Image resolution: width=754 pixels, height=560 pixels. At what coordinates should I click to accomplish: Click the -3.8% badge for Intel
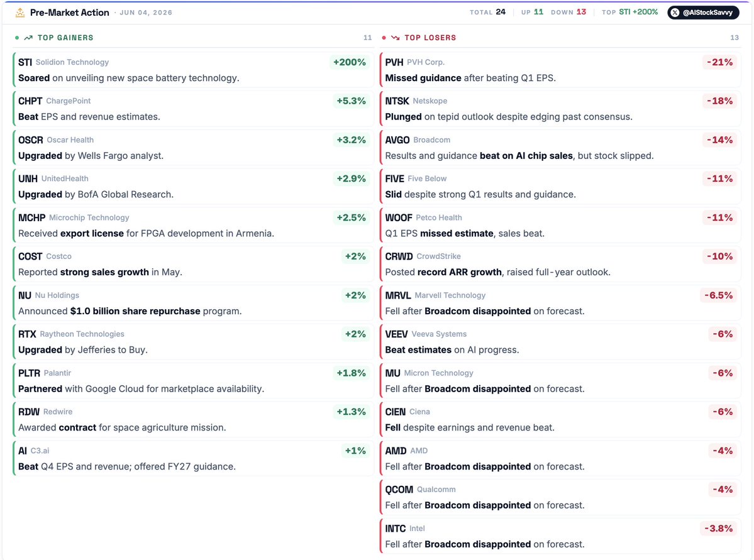(x=718, y=529)
